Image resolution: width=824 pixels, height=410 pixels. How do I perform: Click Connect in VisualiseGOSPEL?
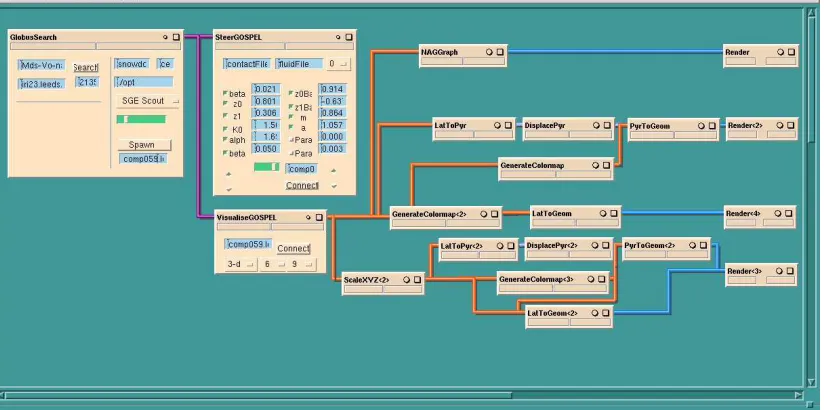click(x=293, y=248)
